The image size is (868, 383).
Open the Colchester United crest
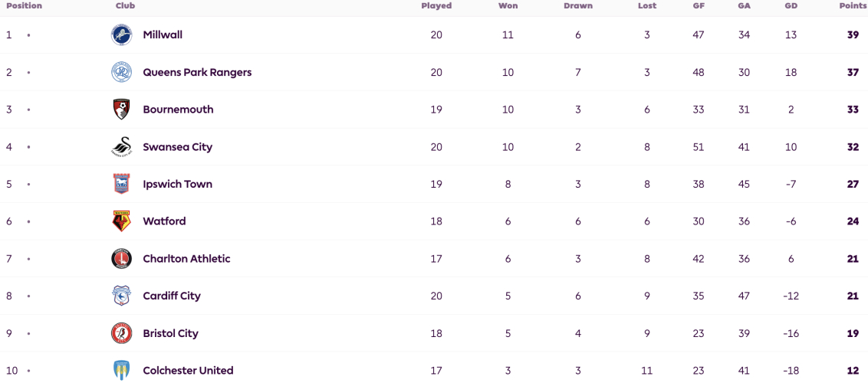point(121,370)
